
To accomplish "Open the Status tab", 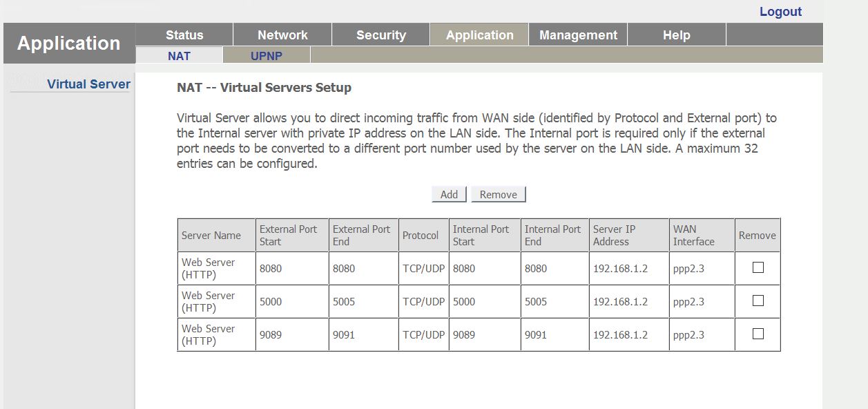I will click(x=184, y=35).
